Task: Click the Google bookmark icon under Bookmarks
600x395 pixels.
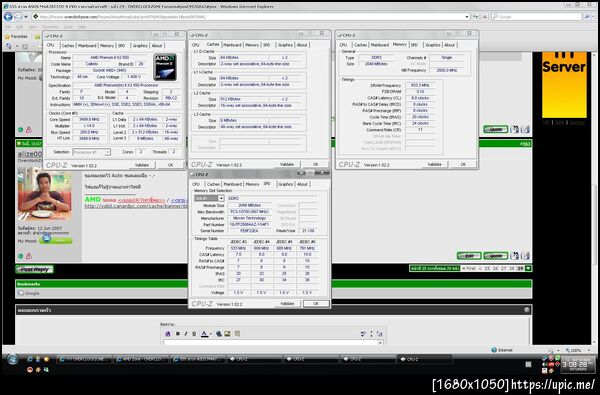Action: (x=21, y=293)
